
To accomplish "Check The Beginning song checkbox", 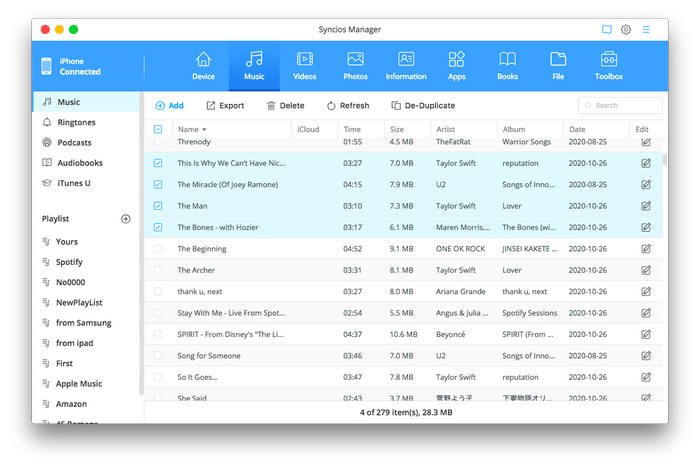I will (158, 249).
